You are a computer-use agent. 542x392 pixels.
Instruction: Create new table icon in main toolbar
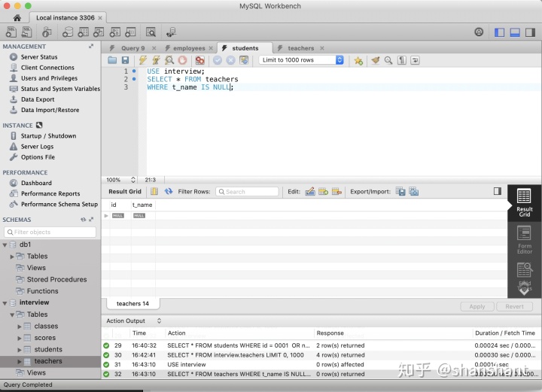84,32
